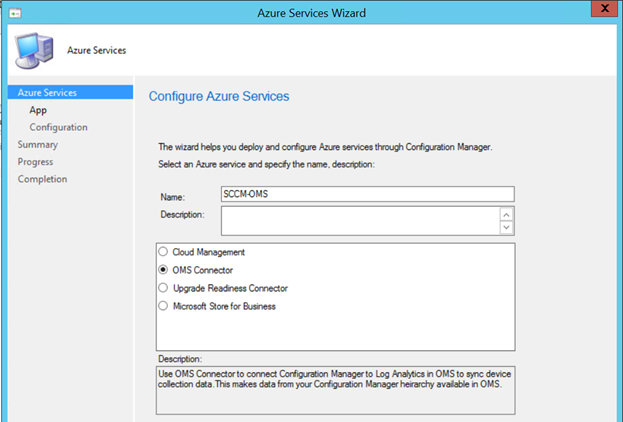Close the Azure Services Wizard window
Image resolution: width=623 pixels, height=422 pixels.
604,8
